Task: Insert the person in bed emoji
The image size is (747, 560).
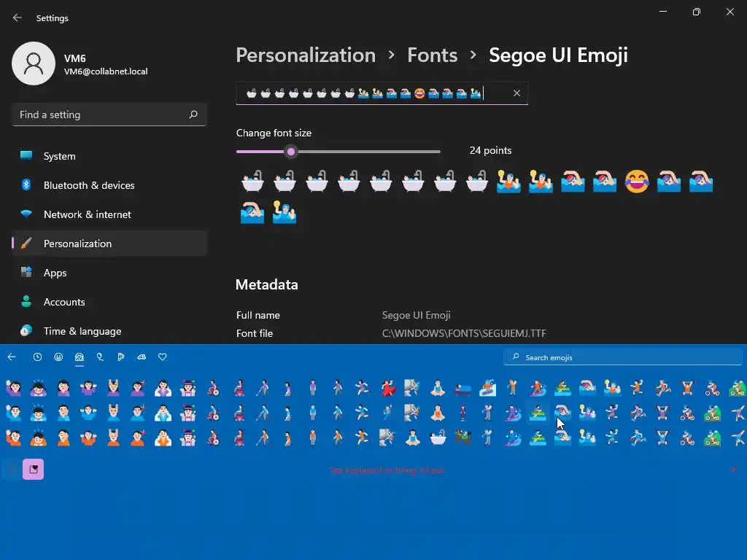Action: (462, 389)
